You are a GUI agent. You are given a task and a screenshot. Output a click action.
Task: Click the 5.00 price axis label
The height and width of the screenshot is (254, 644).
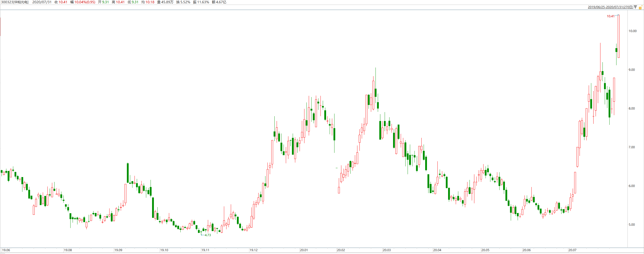pos(632,225)
